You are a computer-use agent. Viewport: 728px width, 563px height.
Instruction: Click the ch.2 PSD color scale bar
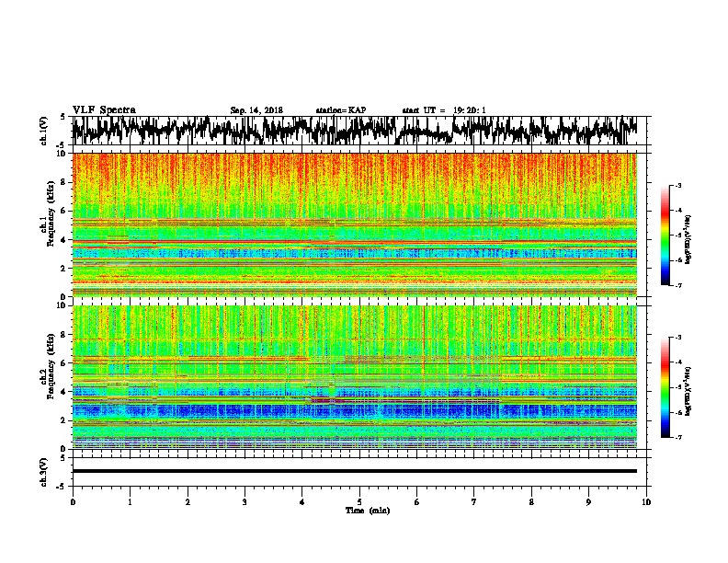point(665,387)
